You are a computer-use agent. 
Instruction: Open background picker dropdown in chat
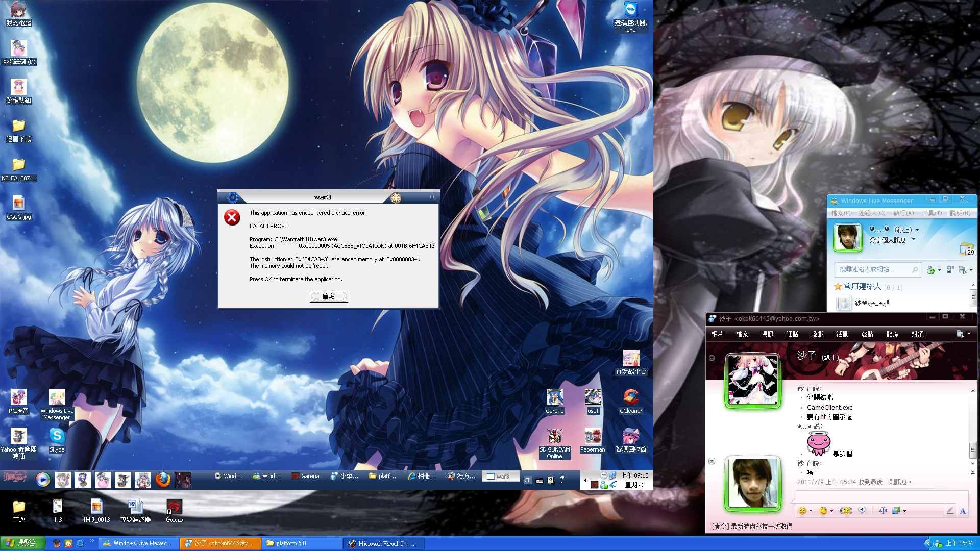tap(904, 511)
